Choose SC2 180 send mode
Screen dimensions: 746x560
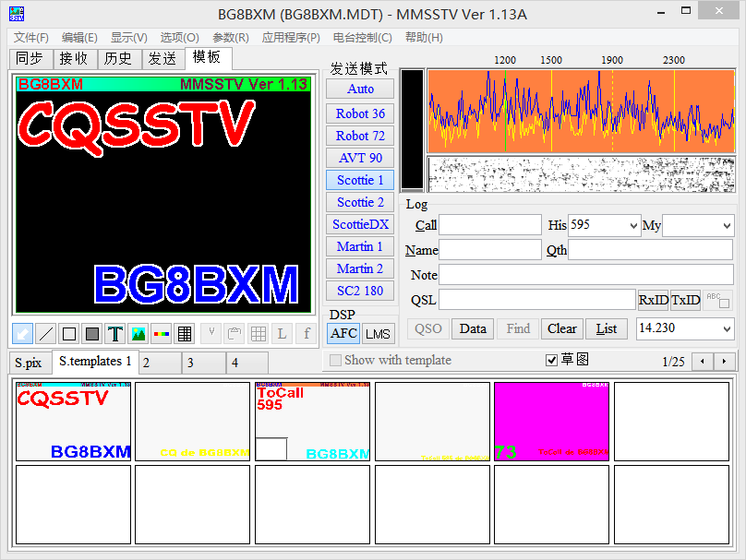point(360,291)
